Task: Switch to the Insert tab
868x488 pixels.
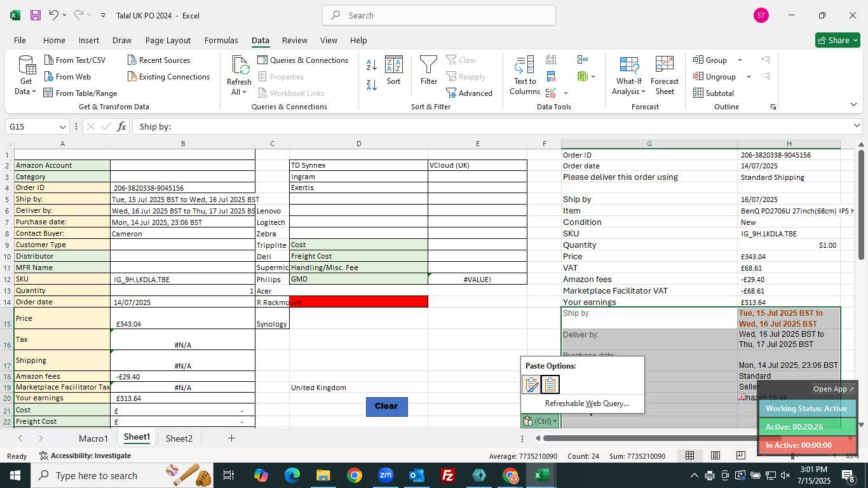Action: 88,40
